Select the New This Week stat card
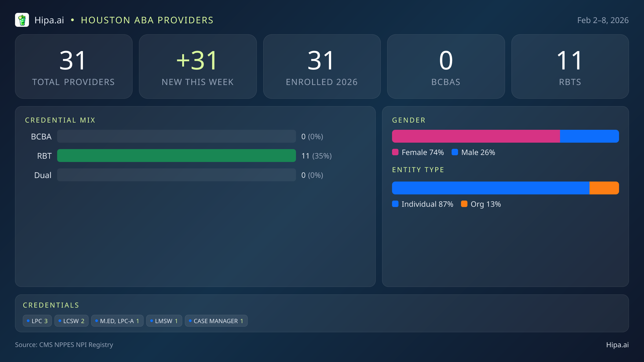 click(x=198, y=66)
